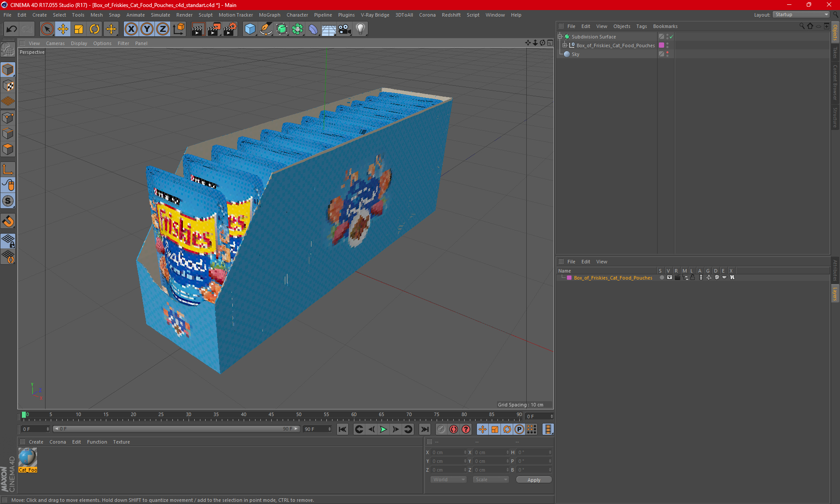
Task: Open Object Manager Tags menu
Action: [641, 26]
